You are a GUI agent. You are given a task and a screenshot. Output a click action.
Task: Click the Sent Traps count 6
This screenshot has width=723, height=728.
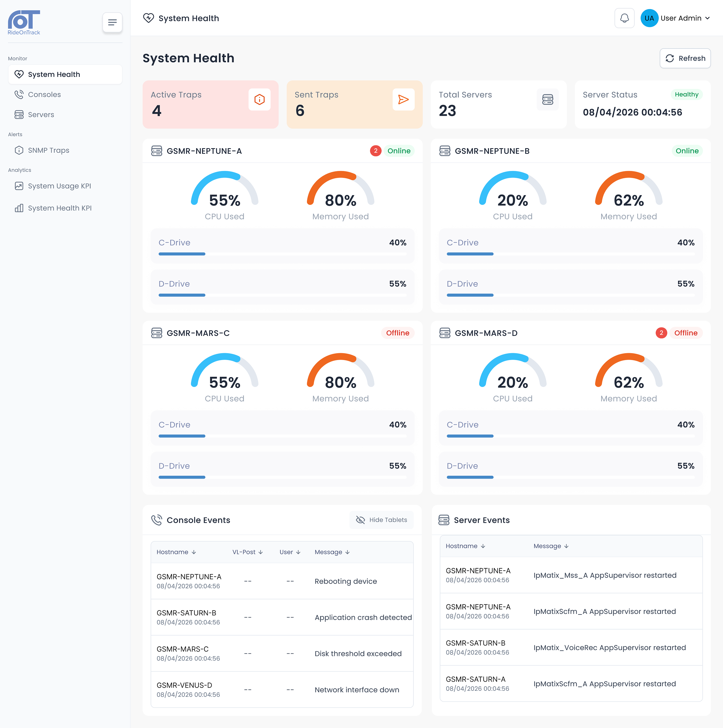(300, 111)
